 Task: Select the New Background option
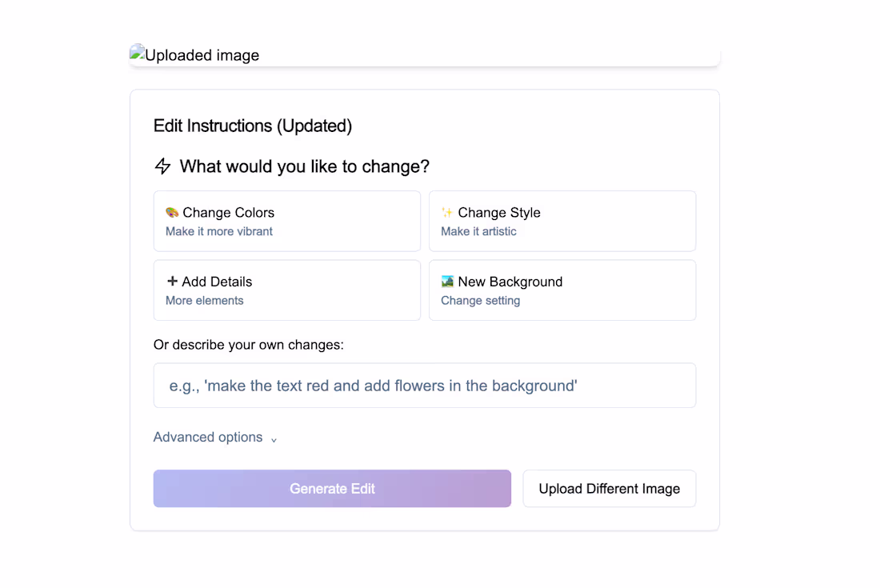[562, 290]
